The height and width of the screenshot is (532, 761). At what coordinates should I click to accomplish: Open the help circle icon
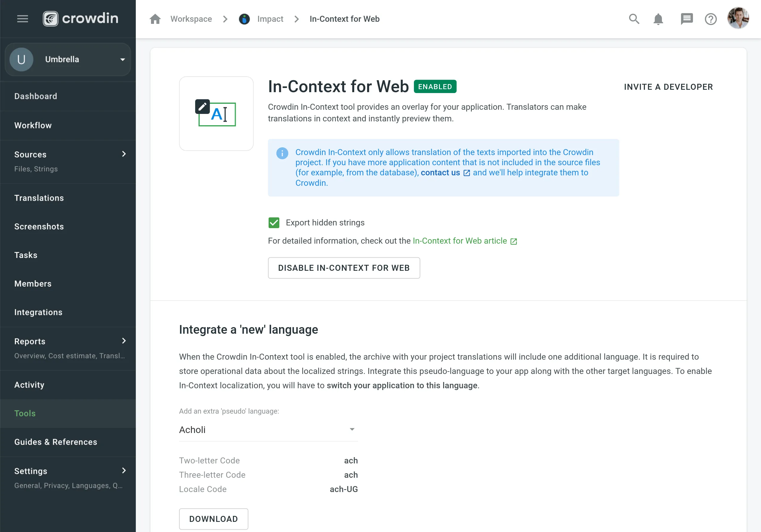(x=711, y=19)
